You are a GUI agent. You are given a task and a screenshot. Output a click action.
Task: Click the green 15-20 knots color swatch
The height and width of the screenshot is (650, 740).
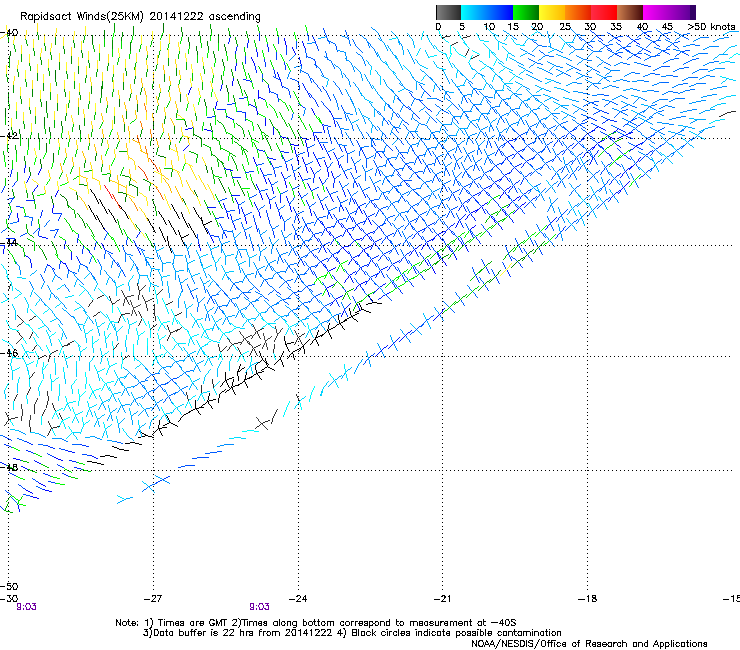526,12
